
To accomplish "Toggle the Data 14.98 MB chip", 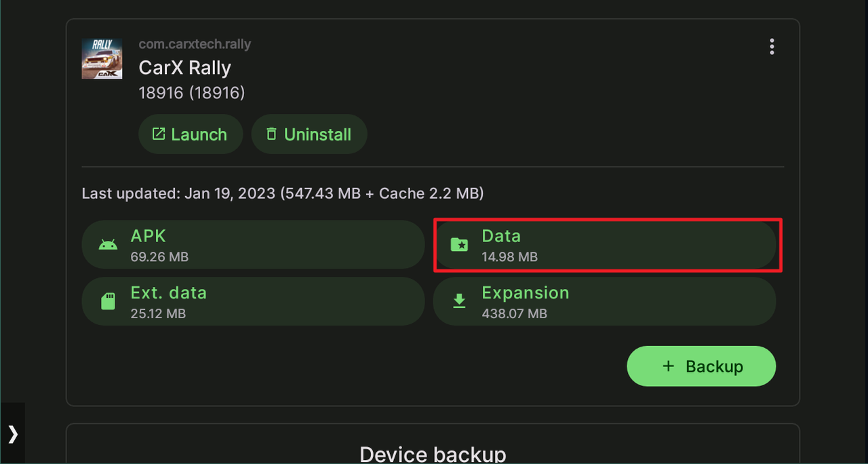I will tap(604, 244).
